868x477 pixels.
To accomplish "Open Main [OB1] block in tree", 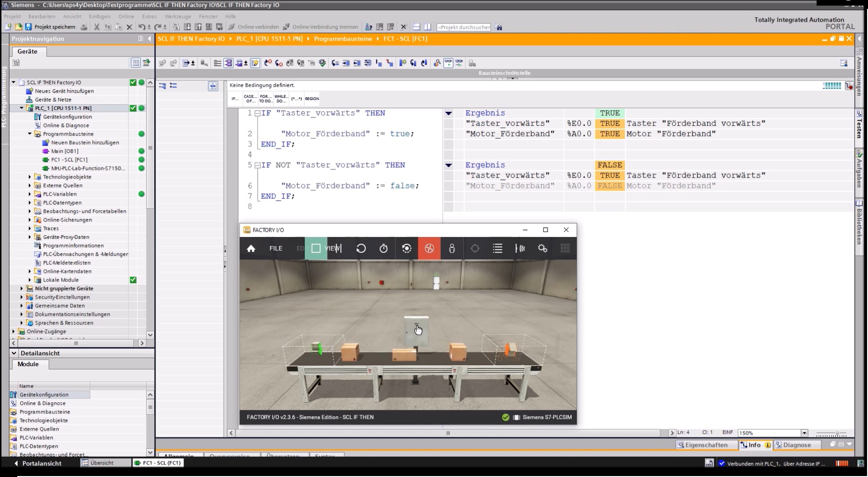I will click(64, 151).
